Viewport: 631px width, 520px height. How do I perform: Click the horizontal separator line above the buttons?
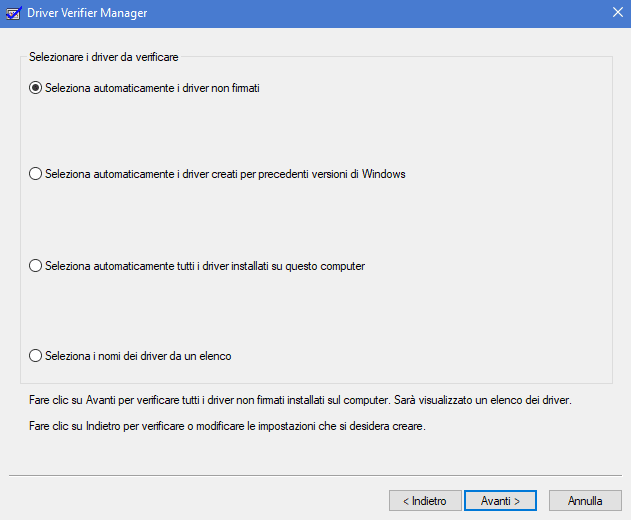[315, 475]
